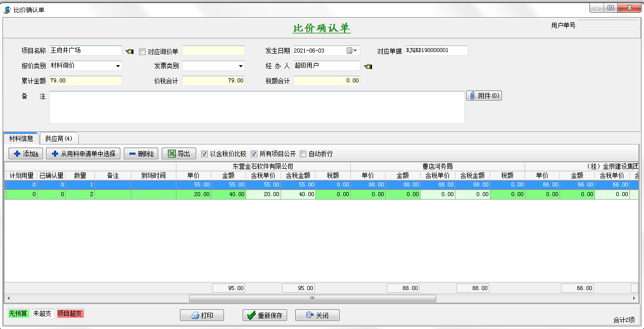Screen dimensions: 644x329
Task: Click the lookup icon beside 项目名称 field
Action: 129,51
